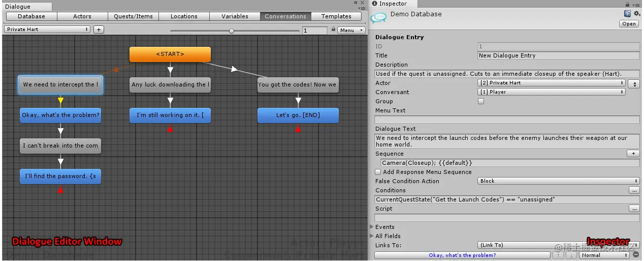Open the Private Hart conversation dropdown

point(47,30)
